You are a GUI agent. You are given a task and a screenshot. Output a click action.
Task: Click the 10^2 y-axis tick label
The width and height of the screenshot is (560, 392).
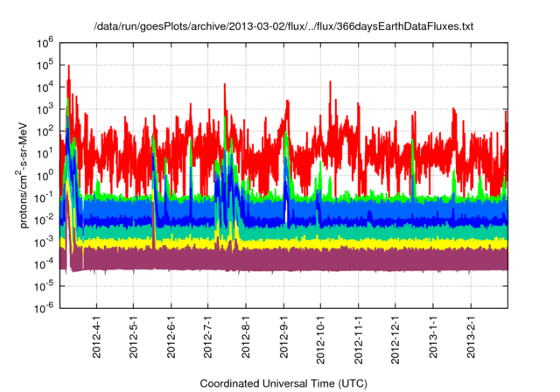(45, 131)
